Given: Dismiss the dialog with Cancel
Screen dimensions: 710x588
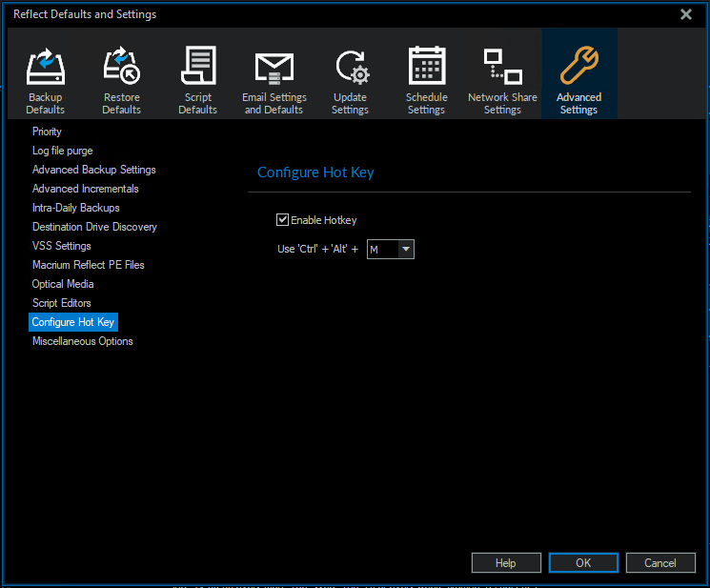Looking at the screenshot, I should point(660,562).
